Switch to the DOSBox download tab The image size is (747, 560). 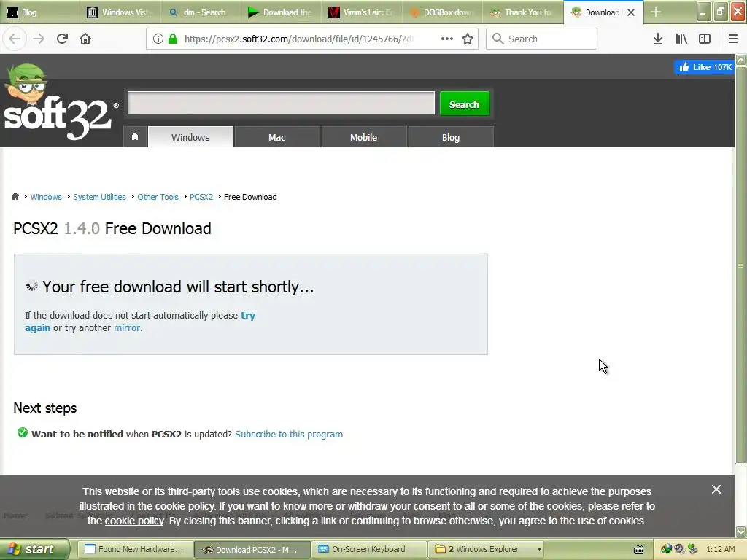[443, 12]
